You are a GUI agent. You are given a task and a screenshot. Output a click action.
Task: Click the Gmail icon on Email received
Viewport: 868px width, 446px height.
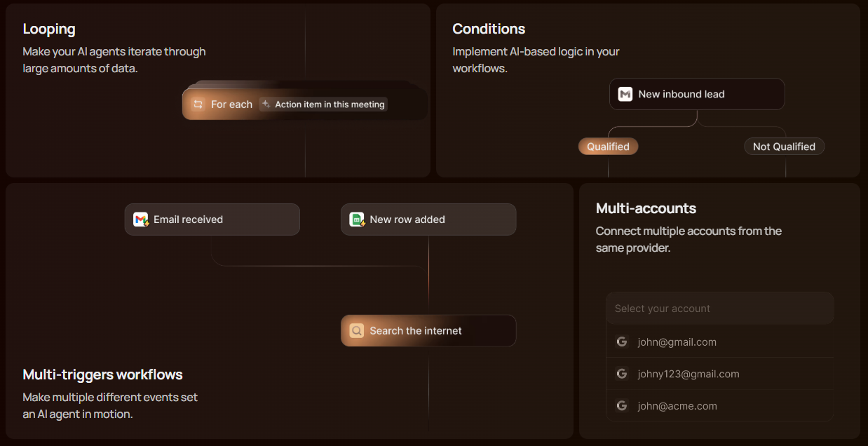tap(141, 219)
